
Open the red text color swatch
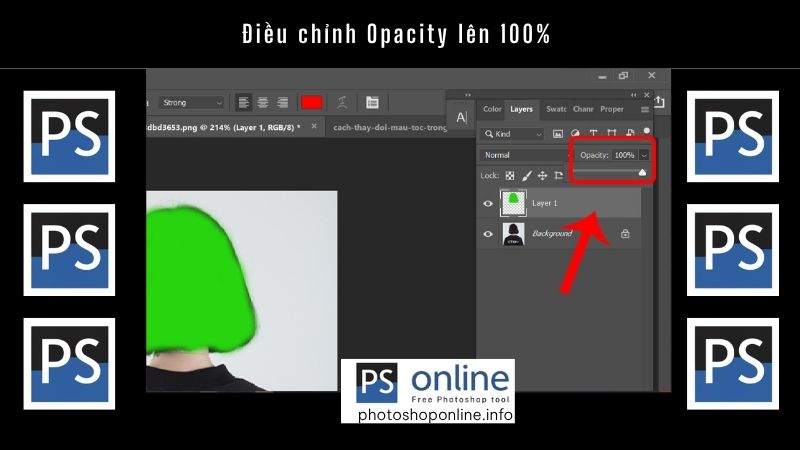[x=312, y=103]
